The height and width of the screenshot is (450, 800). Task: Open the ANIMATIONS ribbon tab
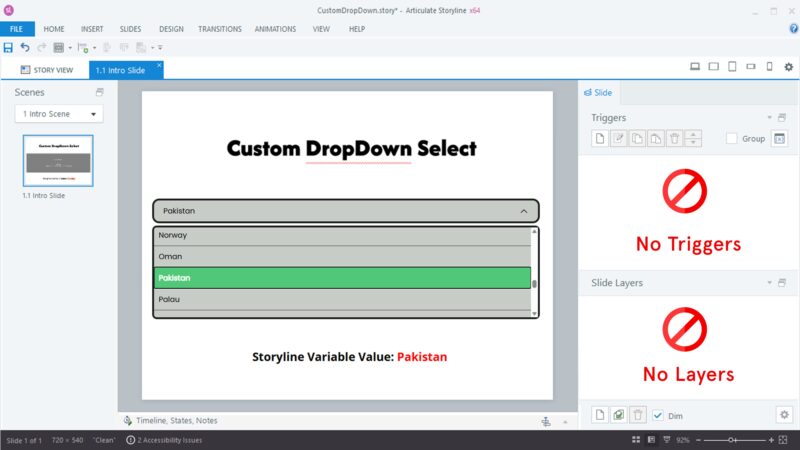275,29
